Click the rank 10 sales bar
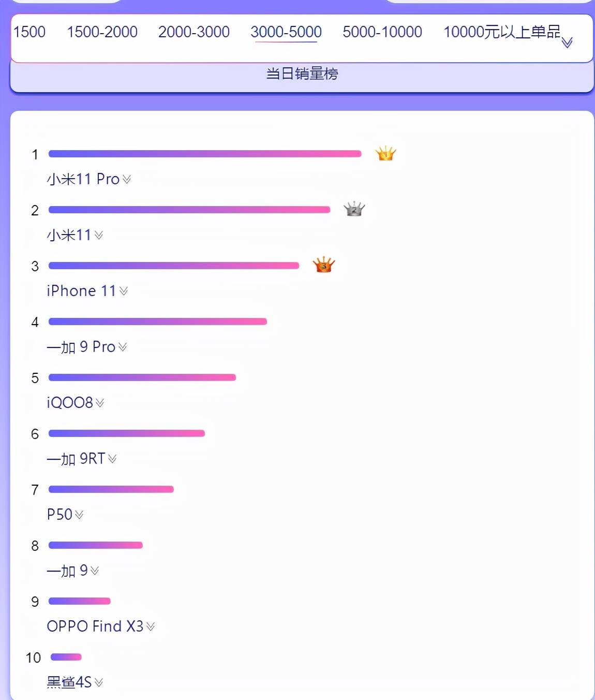Image resolution: width=595 pixels, height=700 pixels. tap(66, 657)
